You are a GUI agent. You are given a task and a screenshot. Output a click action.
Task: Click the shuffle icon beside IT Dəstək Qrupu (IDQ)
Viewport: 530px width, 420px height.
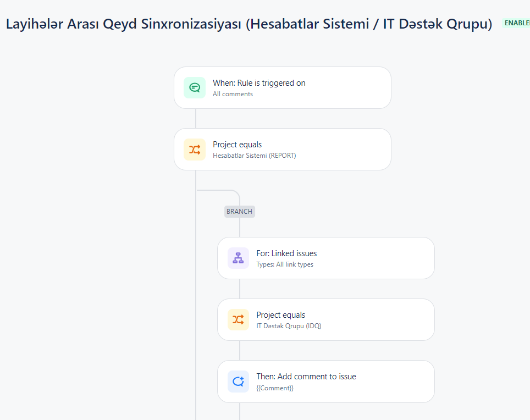tap(238, 319)
